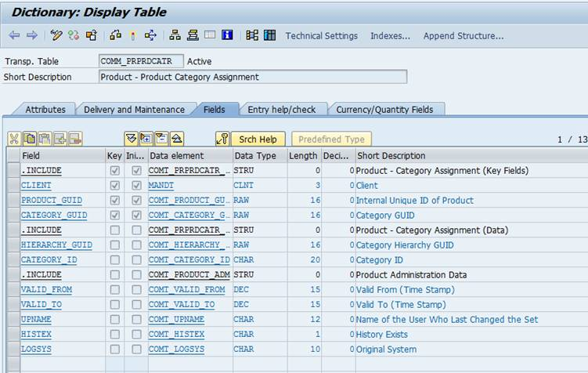Select the Fields tab
This screenshot has height=373, width=588.
pos(214,110)
